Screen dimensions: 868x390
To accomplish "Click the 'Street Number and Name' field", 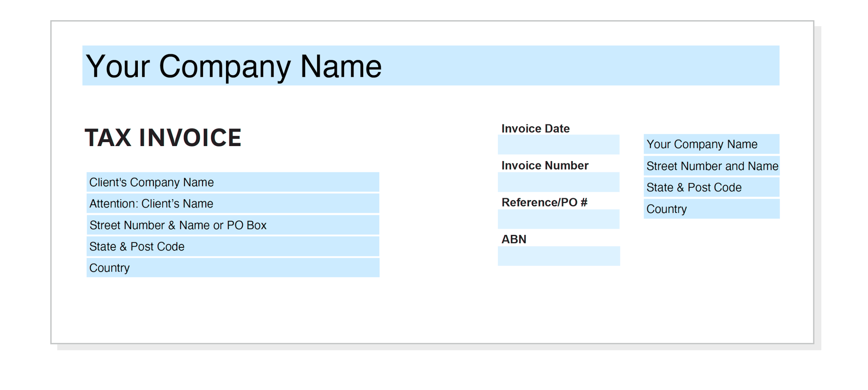I will click(x=711, y=166).
